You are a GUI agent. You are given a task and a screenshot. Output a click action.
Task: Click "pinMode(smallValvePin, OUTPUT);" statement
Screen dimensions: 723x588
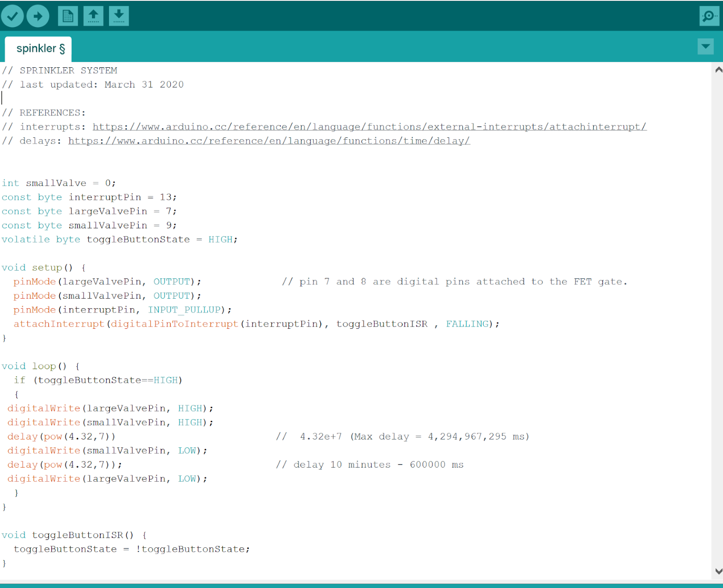pyautogui.click(x=107, y=296)
